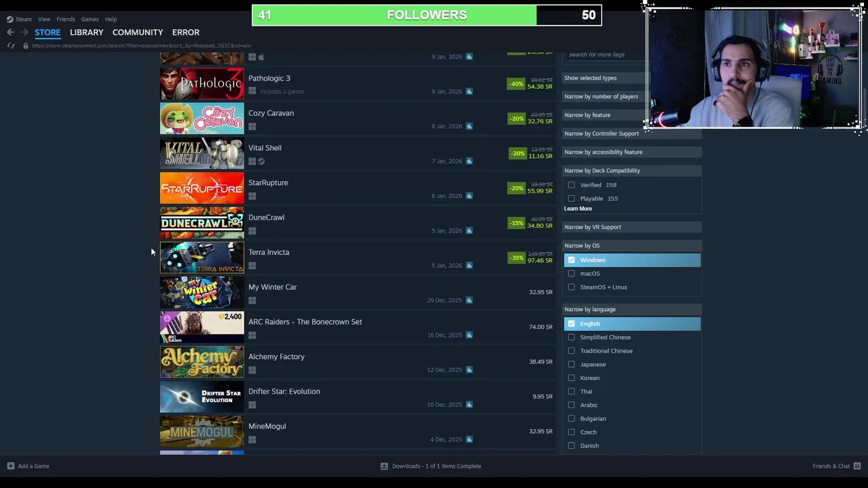Image resolution: width=868 pixels, height=488 pixels.
Task: Click the padlock icon beside the URL
Action: 26,45
